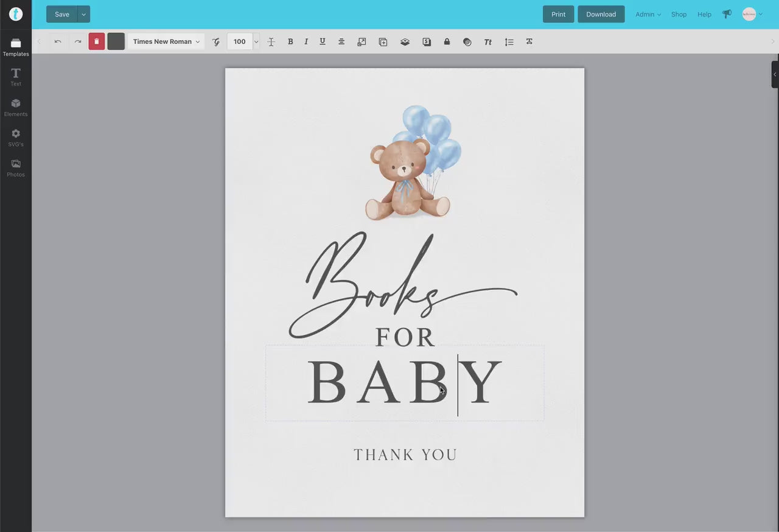
Task: Click the app logo in top-left
Action: [16, 14]
